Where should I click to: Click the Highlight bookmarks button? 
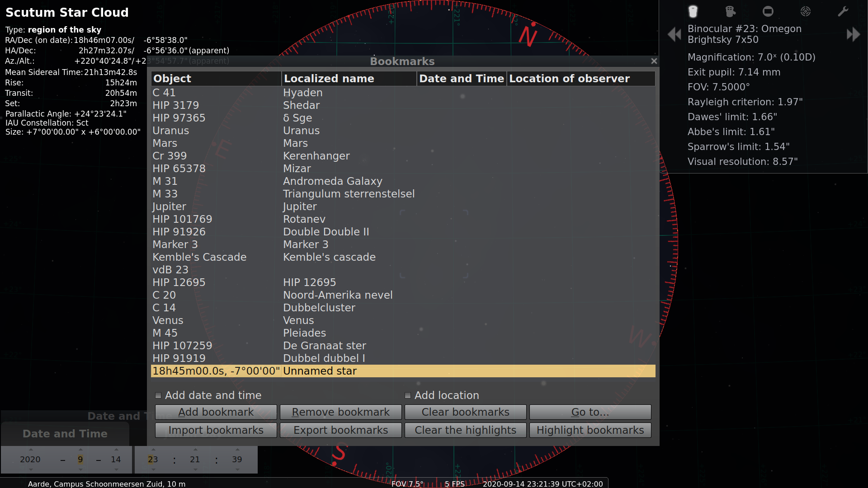(590, 430)
